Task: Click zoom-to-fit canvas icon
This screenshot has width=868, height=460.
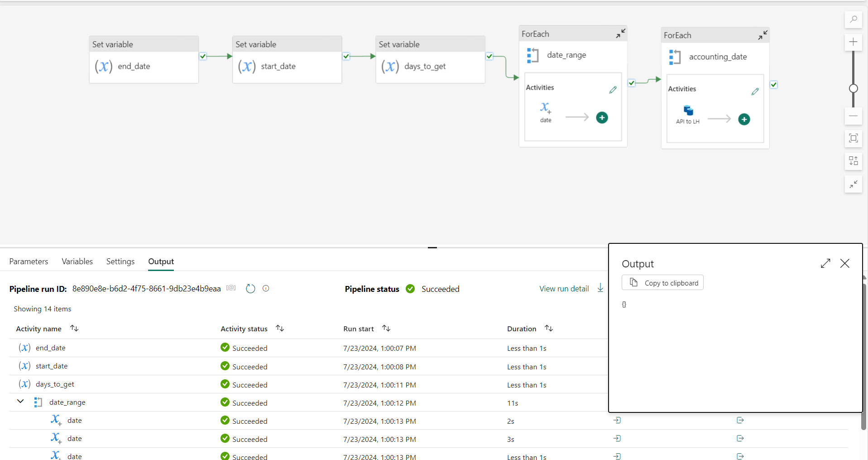Action: pyautogui.click(x=853, y=138)
